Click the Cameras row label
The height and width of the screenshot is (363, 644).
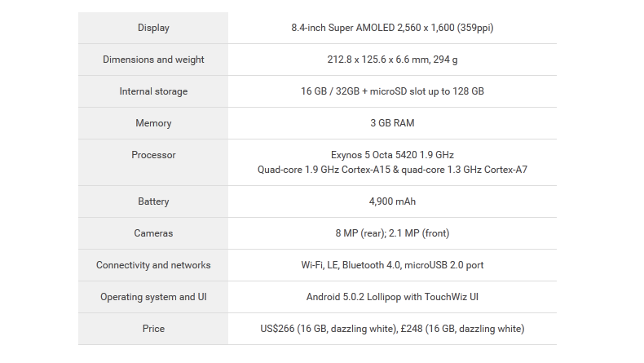tap(153, 233)
